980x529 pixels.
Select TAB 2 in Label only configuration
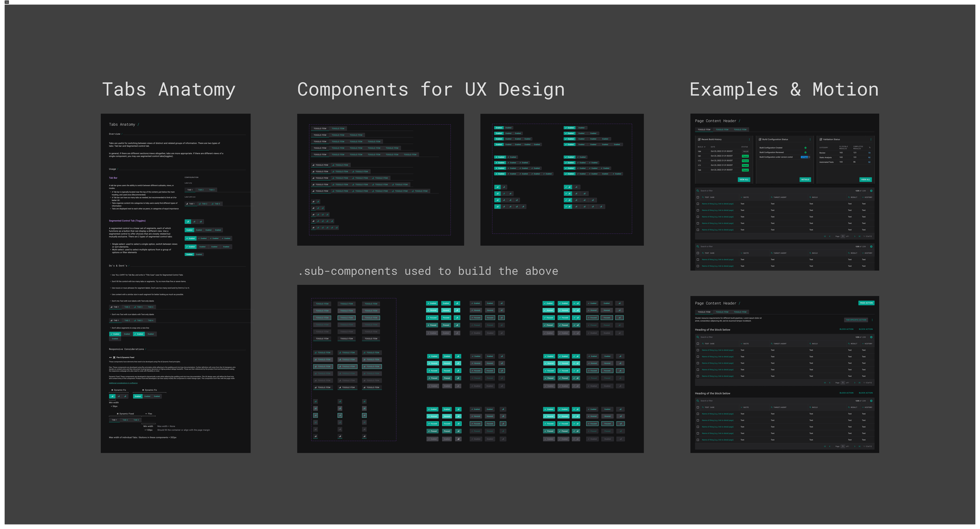pos(201,190)
